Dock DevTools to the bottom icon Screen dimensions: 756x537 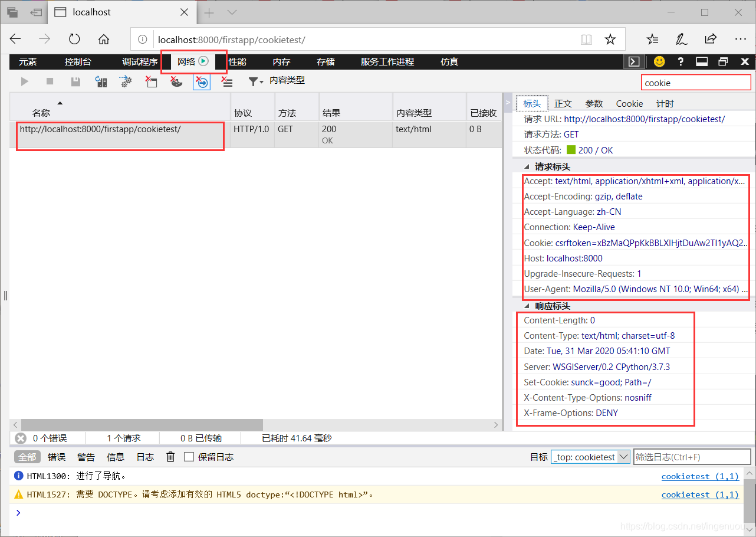(702, 61)
